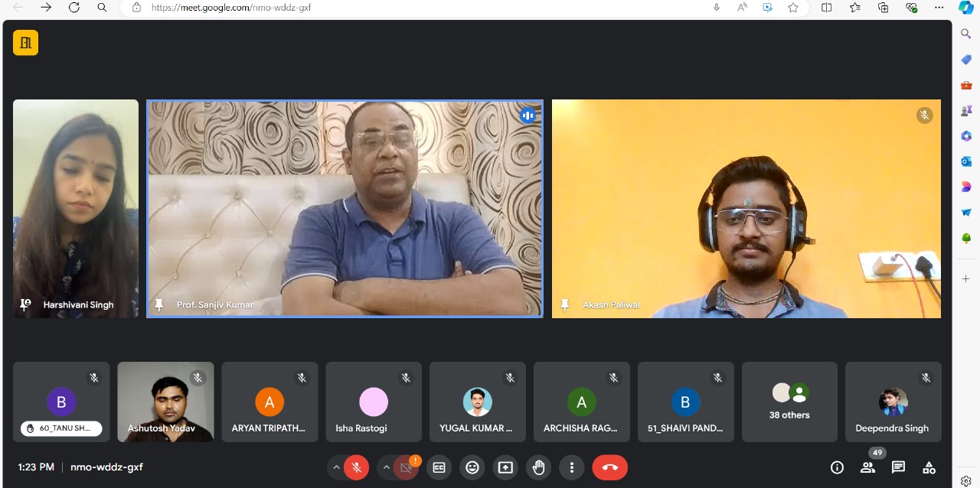Select ARYAN TRIPATH... participant tile

click(x=269, y=402)
